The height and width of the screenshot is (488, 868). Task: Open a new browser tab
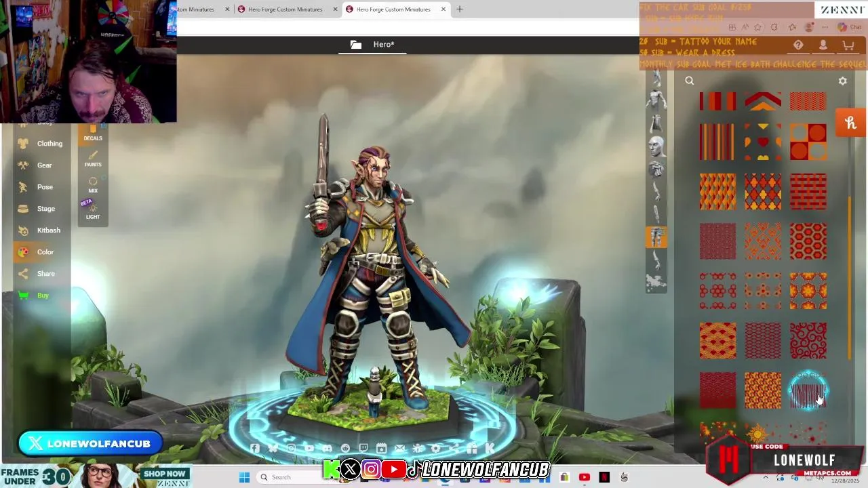pos(460,9)
